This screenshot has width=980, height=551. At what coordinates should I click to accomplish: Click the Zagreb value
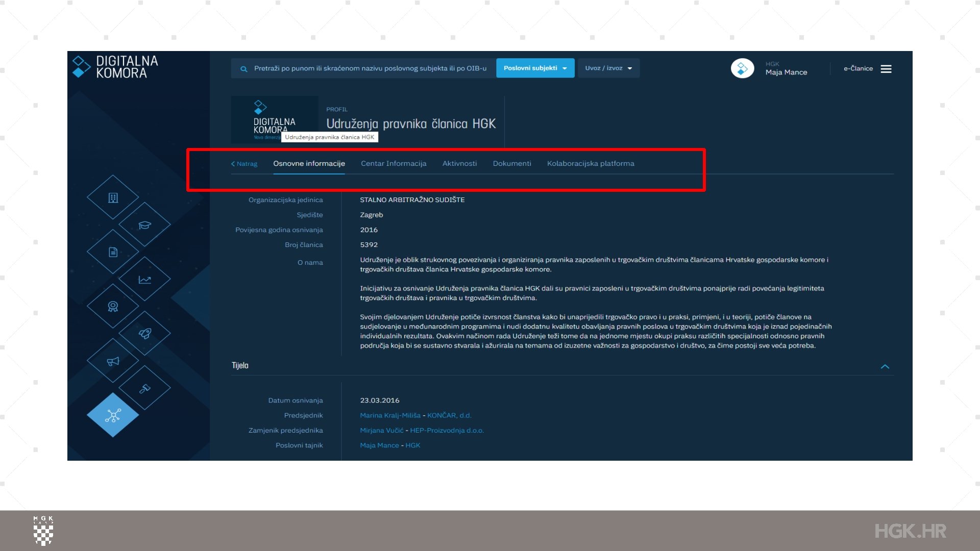coord(371,215)
